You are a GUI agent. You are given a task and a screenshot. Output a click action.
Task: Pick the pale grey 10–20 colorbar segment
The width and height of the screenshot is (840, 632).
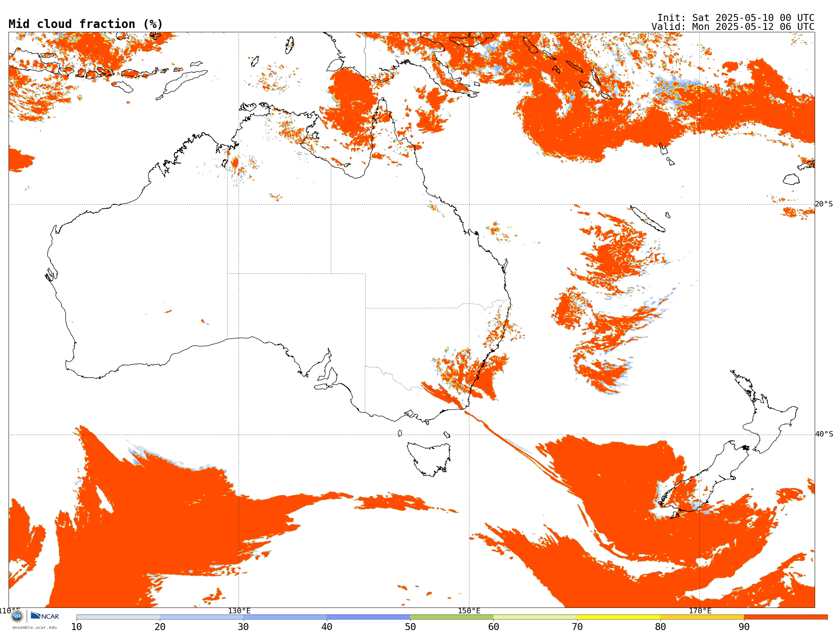118,617
